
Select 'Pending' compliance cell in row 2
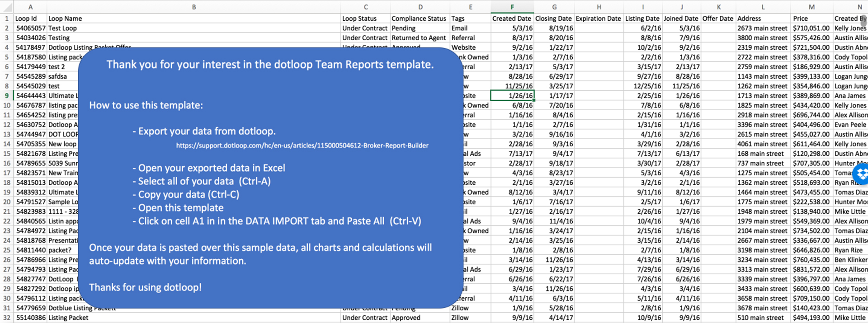(420, 28)
